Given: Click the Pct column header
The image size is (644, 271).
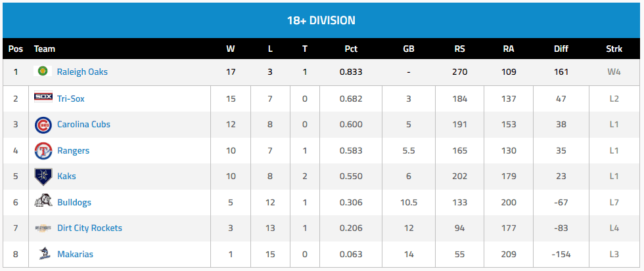Looking at the screenshot, I should click(x=351, y=49).
